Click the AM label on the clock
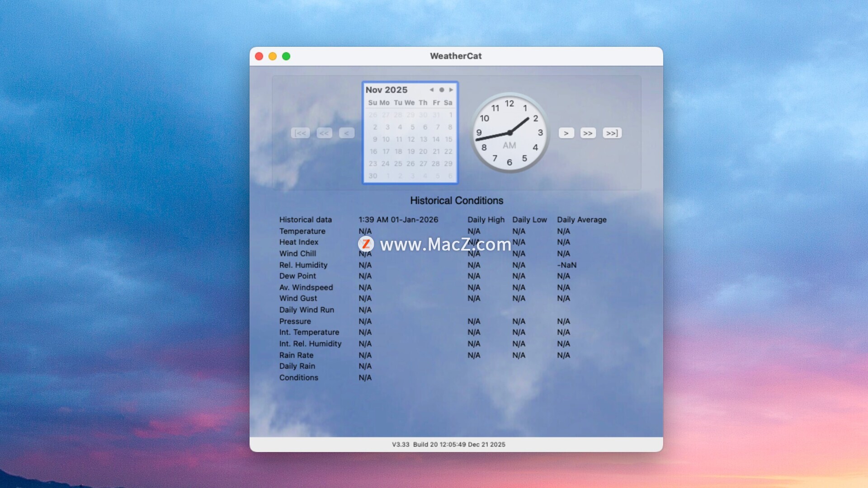This screenshot has height=488, width=868. pos(509,145)
